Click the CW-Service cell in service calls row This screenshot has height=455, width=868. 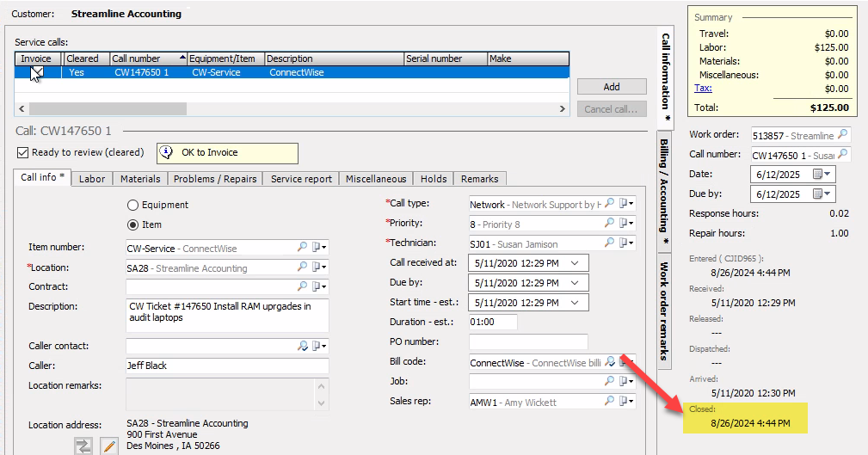pos(226,72)
